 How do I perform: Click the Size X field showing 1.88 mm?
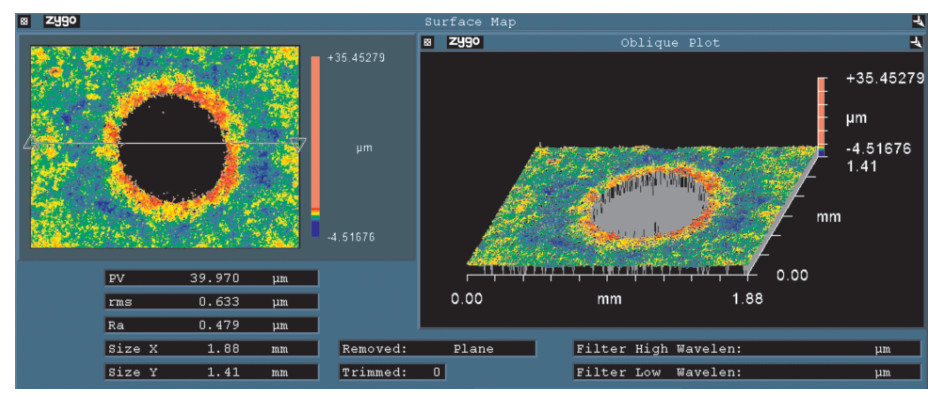click(x=211, y=348)
